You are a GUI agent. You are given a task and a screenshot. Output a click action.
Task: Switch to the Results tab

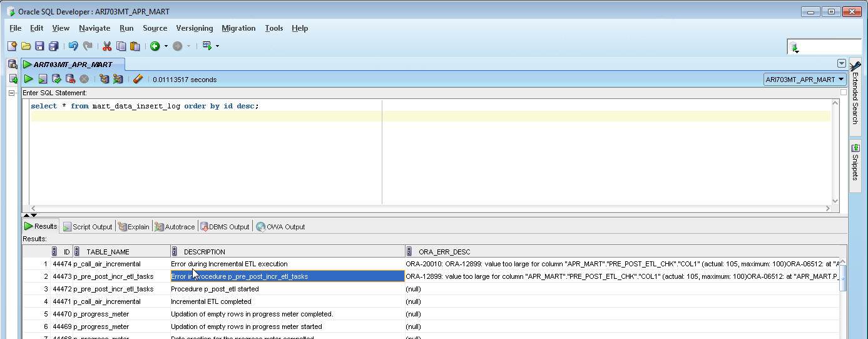click(41, 226)
